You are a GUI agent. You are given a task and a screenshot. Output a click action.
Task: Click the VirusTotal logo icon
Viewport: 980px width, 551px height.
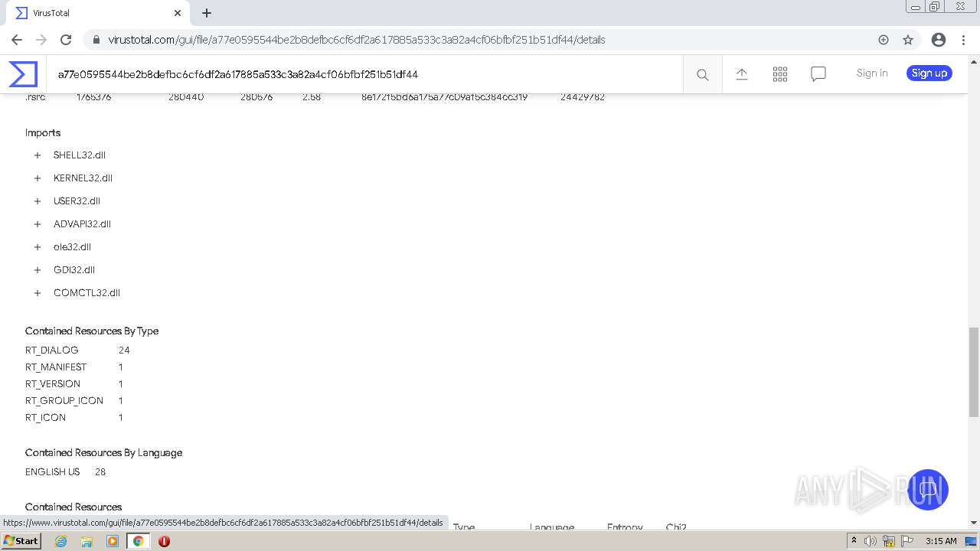point(23,74)
